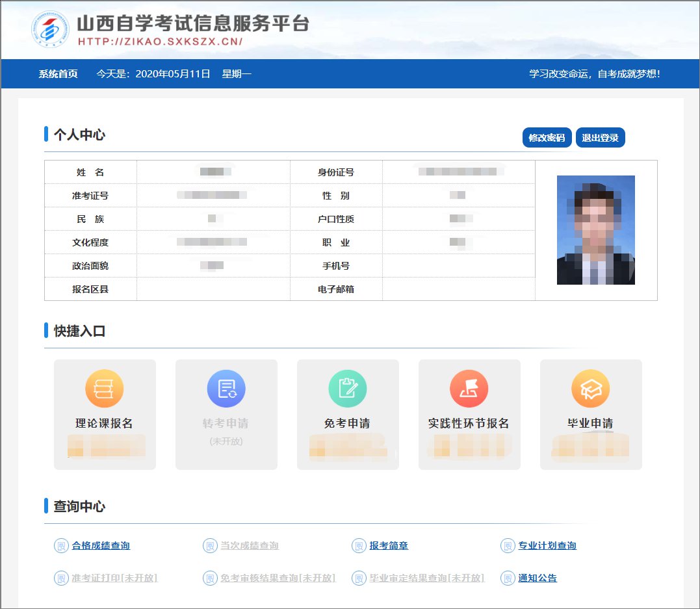Image resolution: width=700 pixels, height=609 pixels.
Task: Click the candidate profile photo
Action: click(595, 230)
